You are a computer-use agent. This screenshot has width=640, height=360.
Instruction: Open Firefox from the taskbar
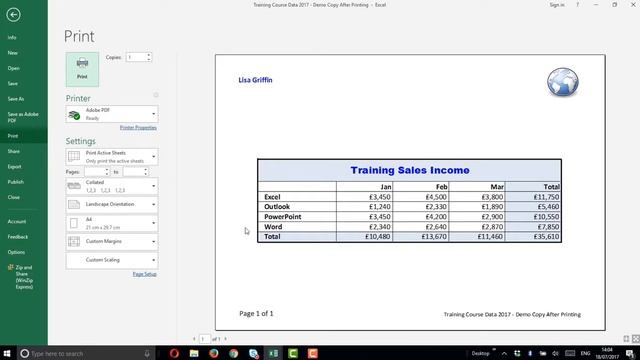point(214,353)
